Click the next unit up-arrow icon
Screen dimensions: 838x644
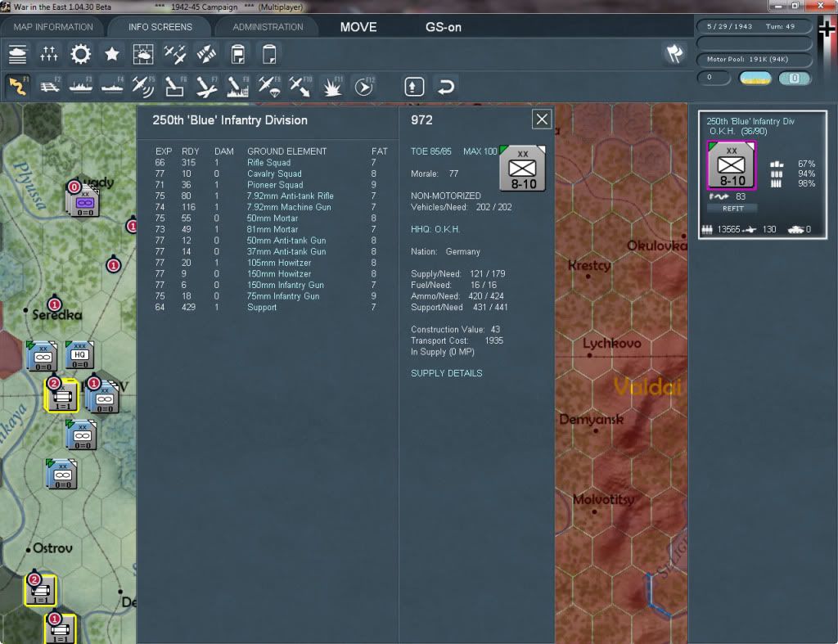coord(414,86)
